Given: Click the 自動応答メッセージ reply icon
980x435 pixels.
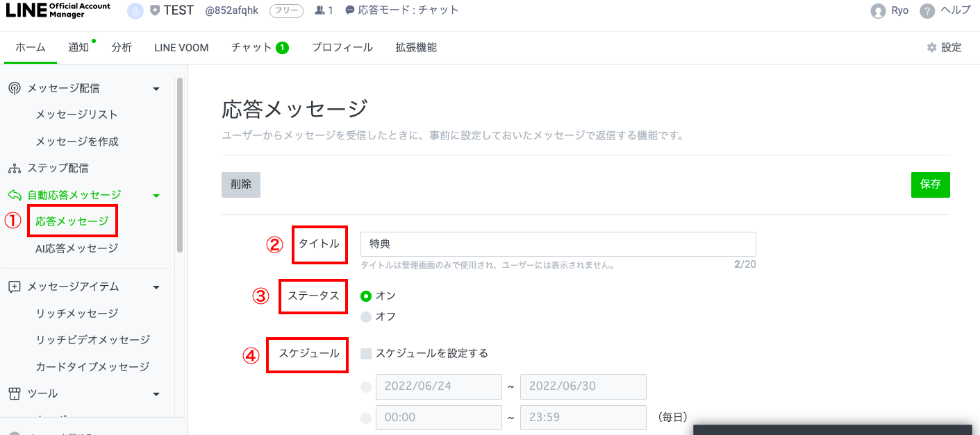Looking at the screenshot, I should tap(15, 195).
